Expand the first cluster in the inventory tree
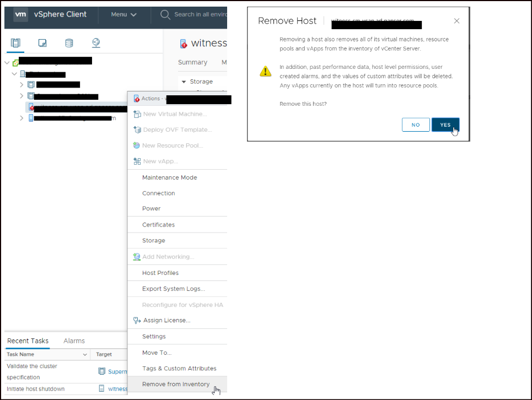Image resolution: width=532 pixels, height=400 pixels. coord(21,84)
